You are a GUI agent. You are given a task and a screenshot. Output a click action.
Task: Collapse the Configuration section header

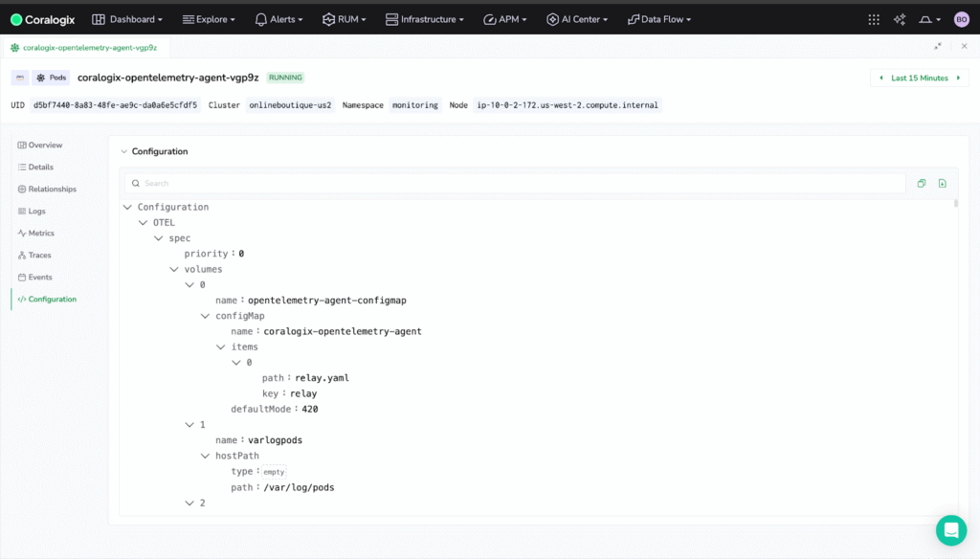click(123, 151)
